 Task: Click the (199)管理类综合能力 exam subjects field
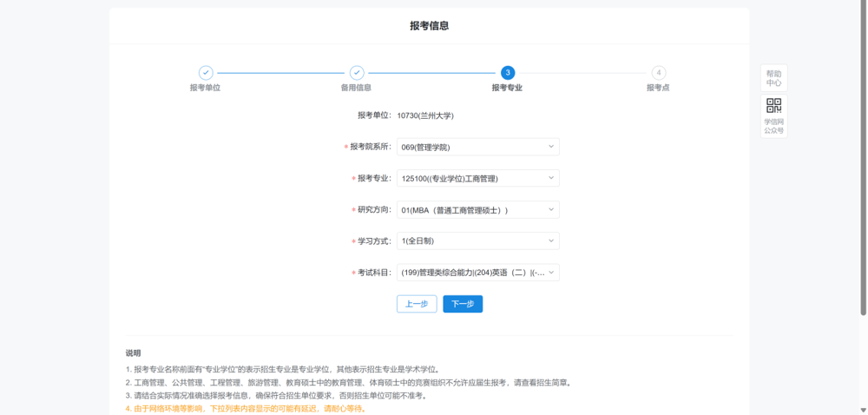(x=478, y=273)
